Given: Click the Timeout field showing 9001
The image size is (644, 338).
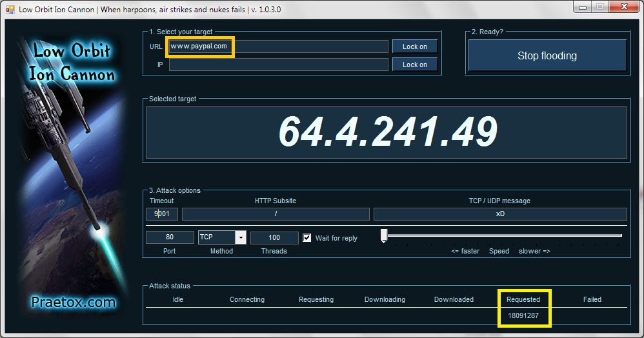Looking at the screenshot, I should 162,214.
